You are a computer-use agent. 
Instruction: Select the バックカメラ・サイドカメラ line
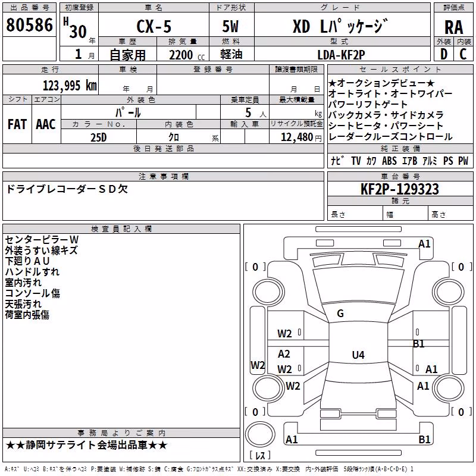coord(386,115)
